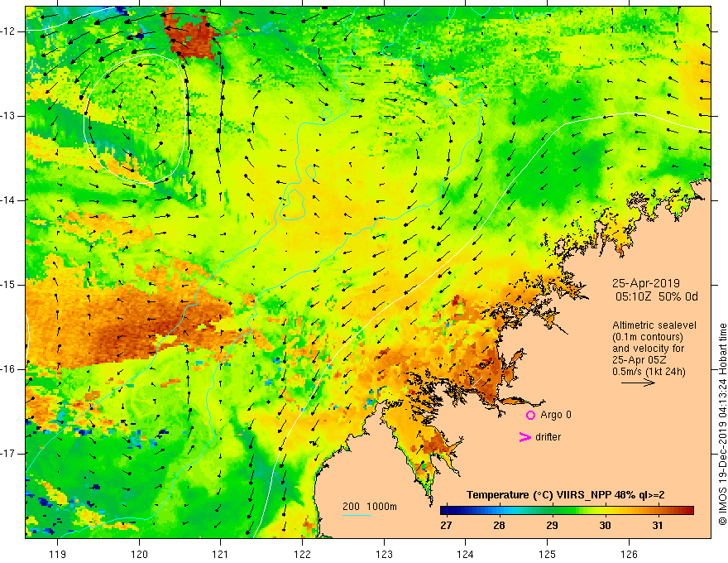Click the longitude axis label 121

point(220,554)
